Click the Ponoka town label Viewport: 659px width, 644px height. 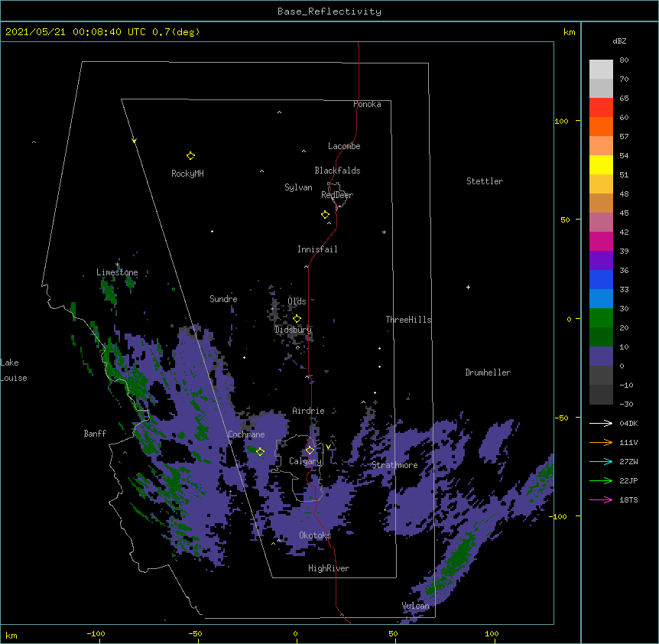point(367,104)
